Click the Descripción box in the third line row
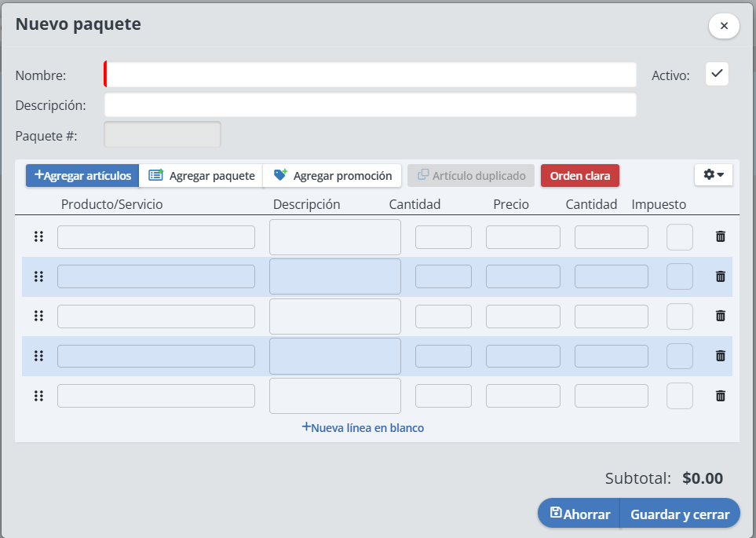 (x=335, y=317)
